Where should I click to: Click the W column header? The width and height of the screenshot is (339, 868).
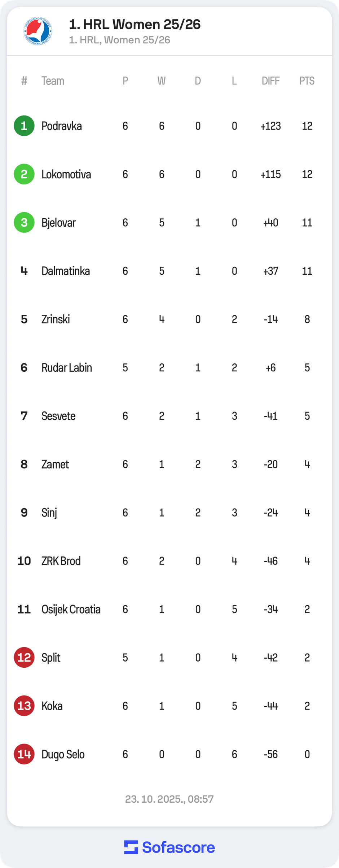click(x=162, y=81)
